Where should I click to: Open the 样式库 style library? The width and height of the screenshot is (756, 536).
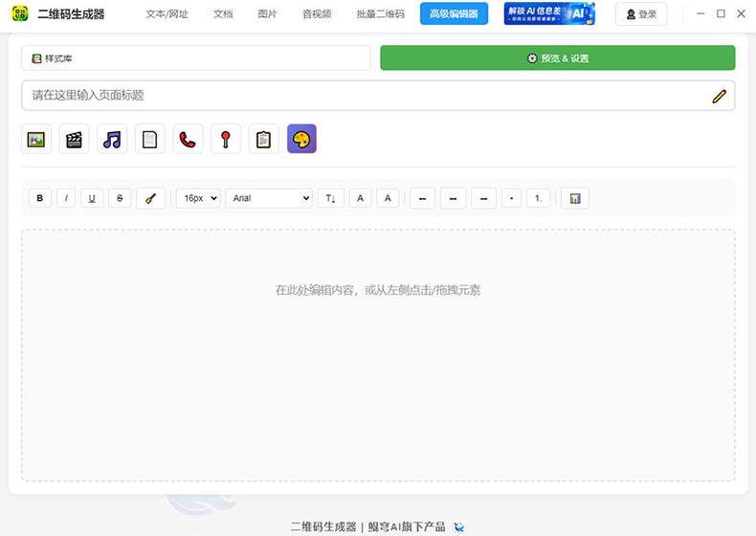(x=196, y=58)
